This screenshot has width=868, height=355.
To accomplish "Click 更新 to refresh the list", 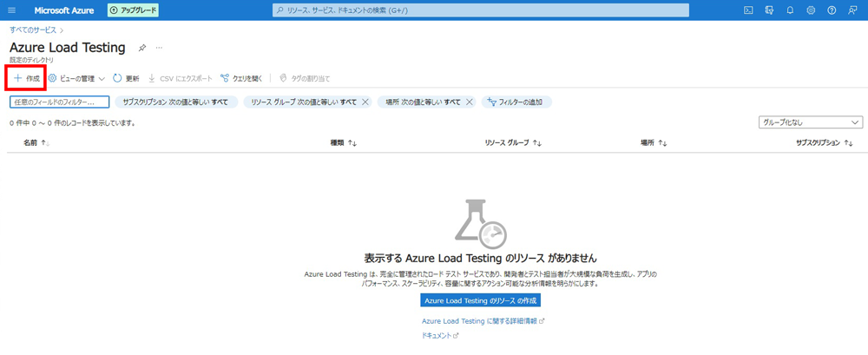I will point(126,79).
